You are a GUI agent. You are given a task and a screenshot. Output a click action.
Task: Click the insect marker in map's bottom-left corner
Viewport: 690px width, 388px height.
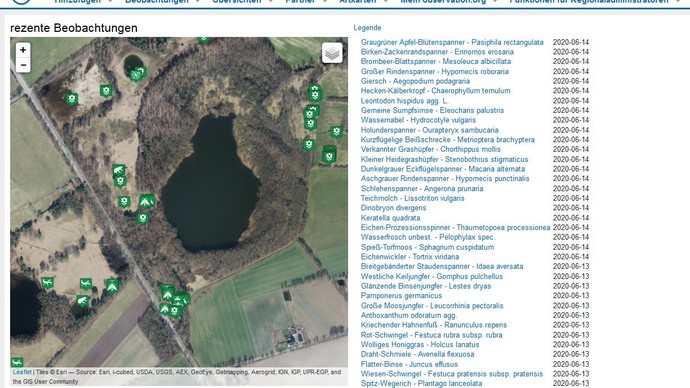[x=17, y=363]
